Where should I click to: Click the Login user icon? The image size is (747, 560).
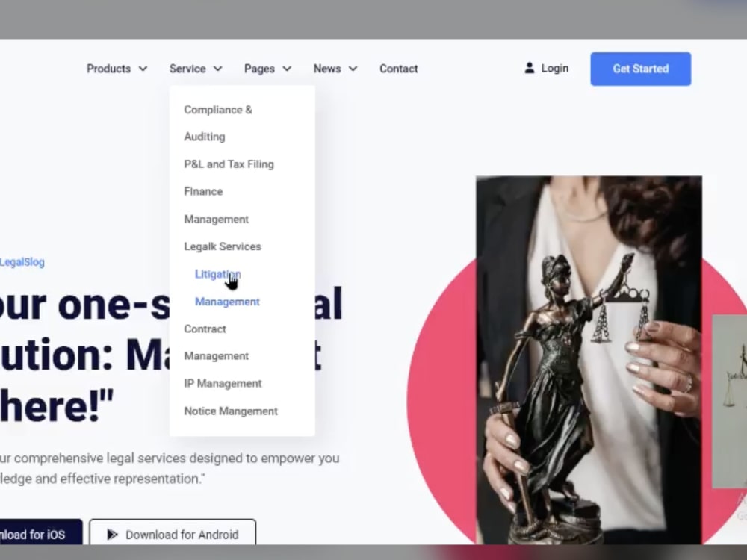coord(530,68)
